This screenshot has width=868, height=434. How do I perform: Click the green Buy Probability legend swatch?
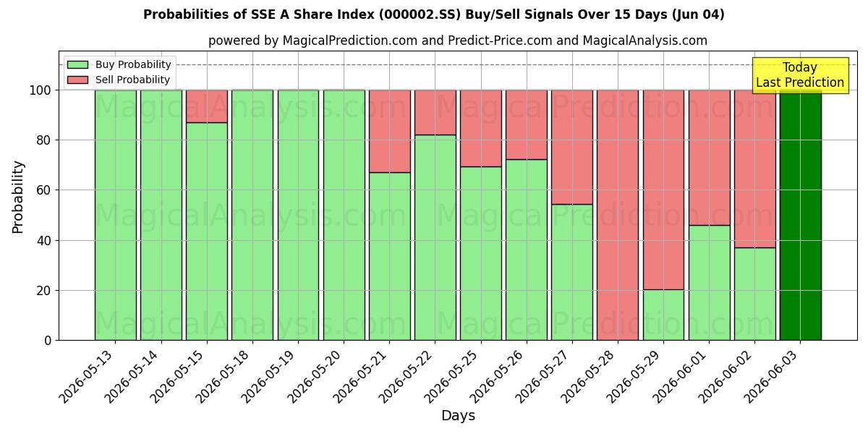pos(77,64)
